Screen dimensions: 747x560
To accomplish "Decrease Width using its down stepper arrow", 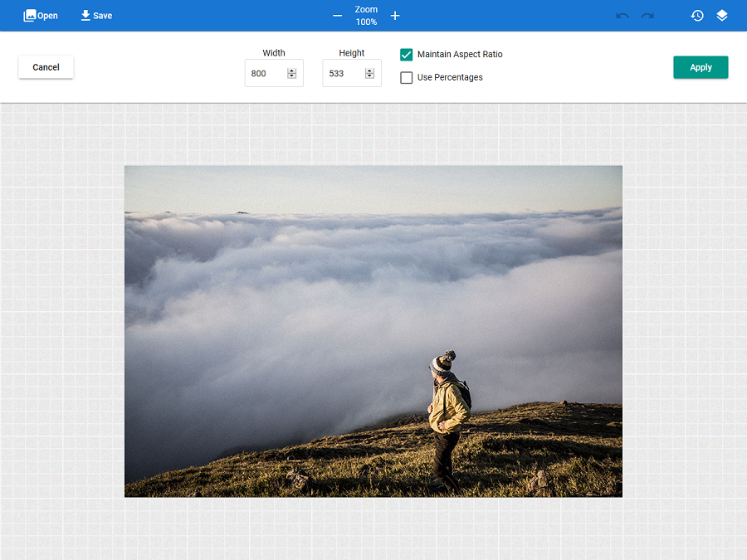I will [x=290, y=76].
